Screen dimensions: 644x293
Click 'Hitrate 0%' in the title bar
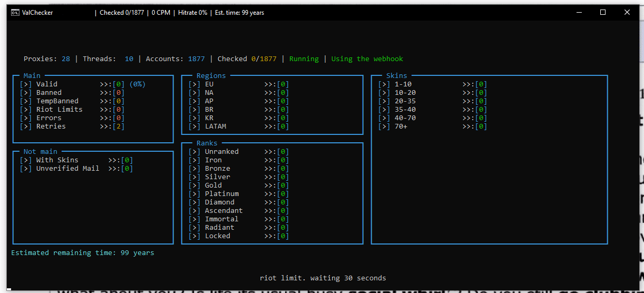192,13
